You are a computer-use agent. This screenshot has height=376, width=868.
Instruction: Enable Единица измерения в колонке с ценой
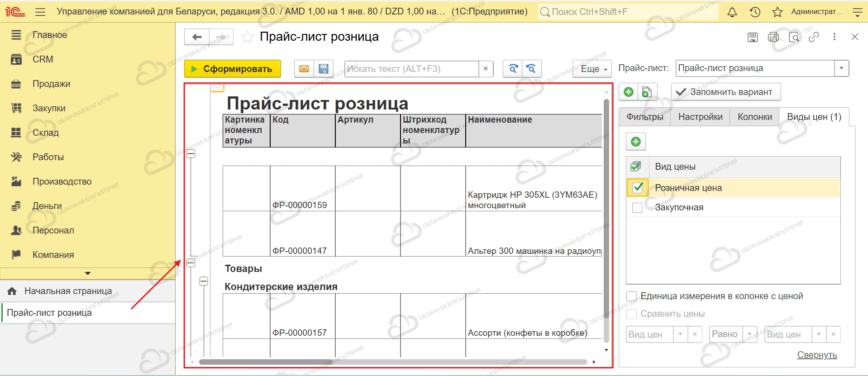[632, 296]
